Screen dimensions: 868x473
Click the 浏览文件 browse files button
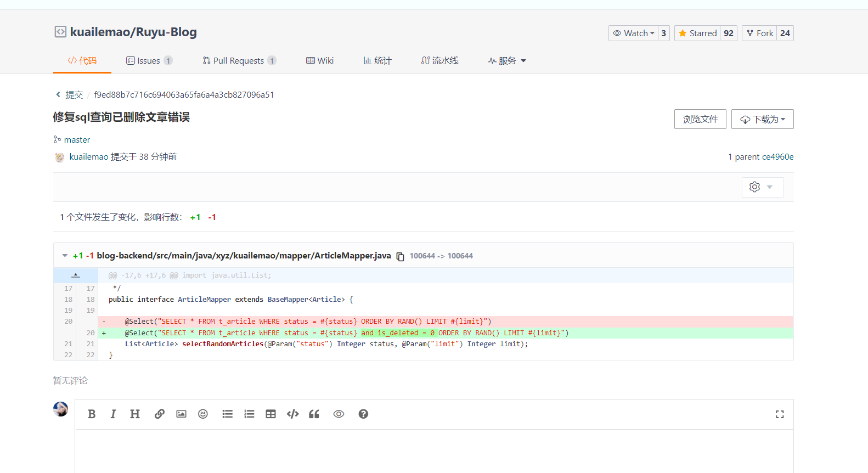click(x=700, y=119)
